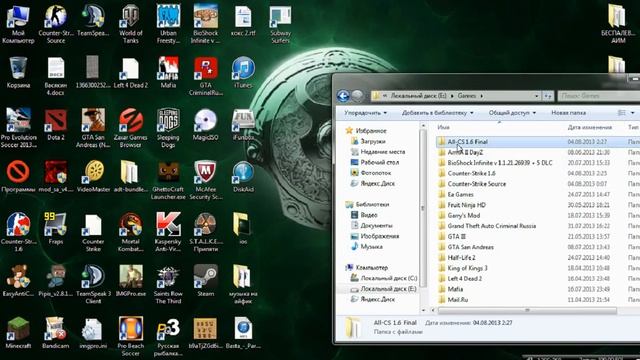Select the McAfee Security Scan icon
The height and width of the screenshot is (360, 640).
click(206, 180)
